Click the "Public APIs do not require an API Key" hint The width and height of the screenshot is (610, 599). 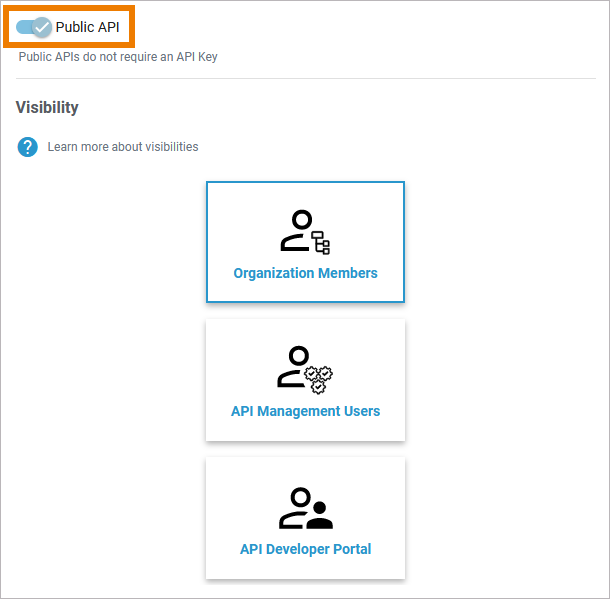pos(118,57)
